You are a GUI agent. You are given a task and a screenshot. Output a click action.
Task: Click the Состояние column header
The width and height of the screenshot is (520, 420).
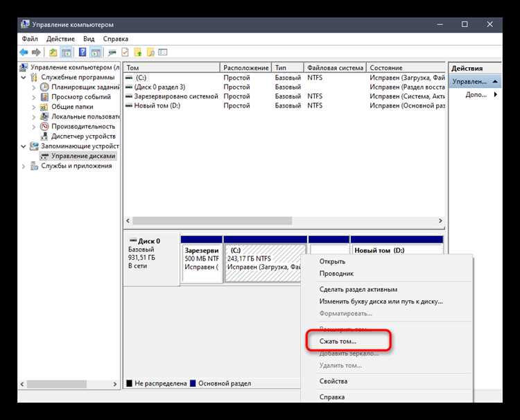(406, 68)
